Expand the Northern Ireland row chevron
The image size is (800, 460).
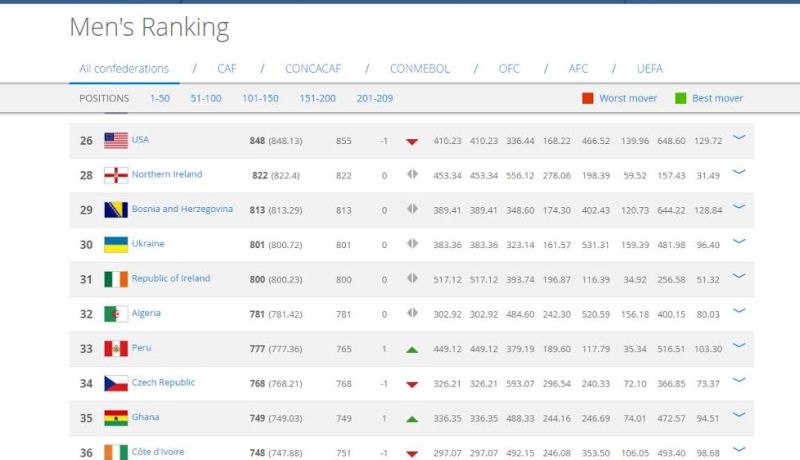click(739, 172)
